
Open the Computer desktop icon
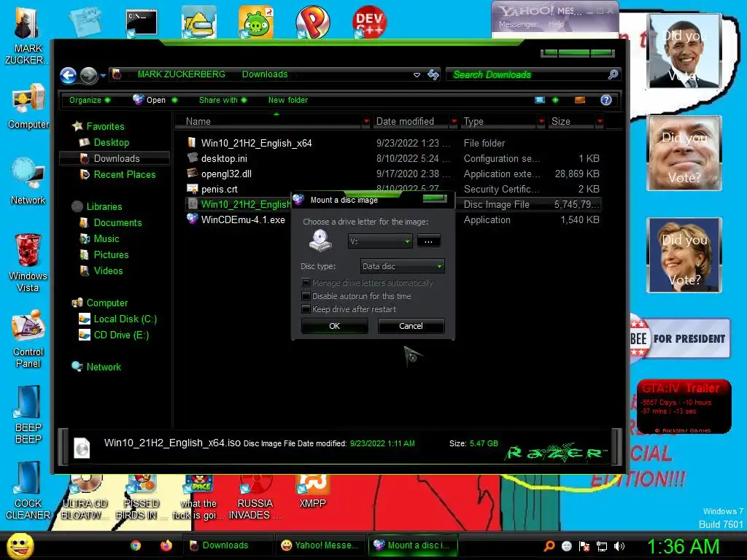28,106
